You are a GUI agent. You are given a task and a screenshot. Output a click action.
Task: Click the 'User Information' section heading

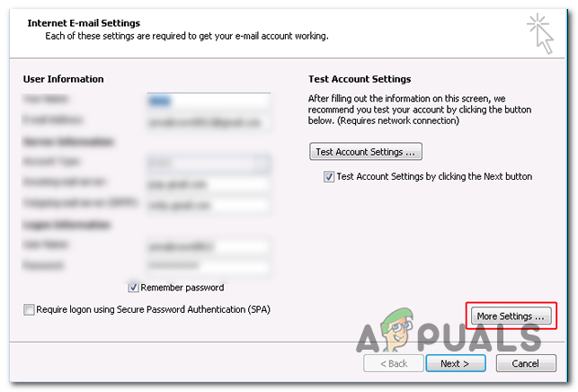pos(64,79)
